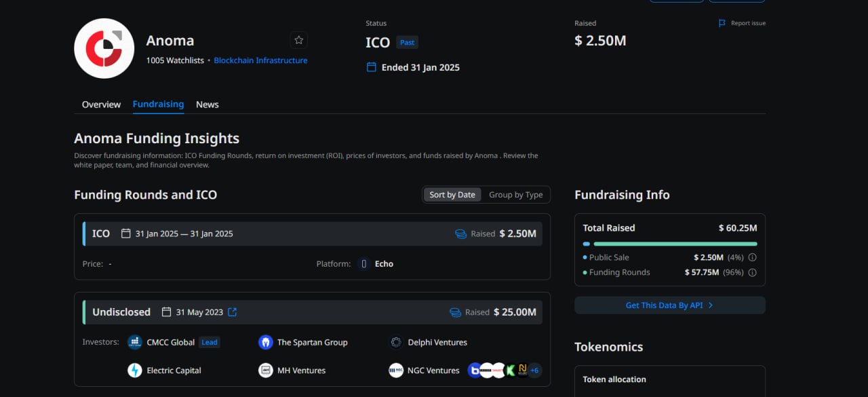This screenshot has height=397, width=868.
Task: Click the info icon beside Public Sale percentage
Action: coord(752,258)
